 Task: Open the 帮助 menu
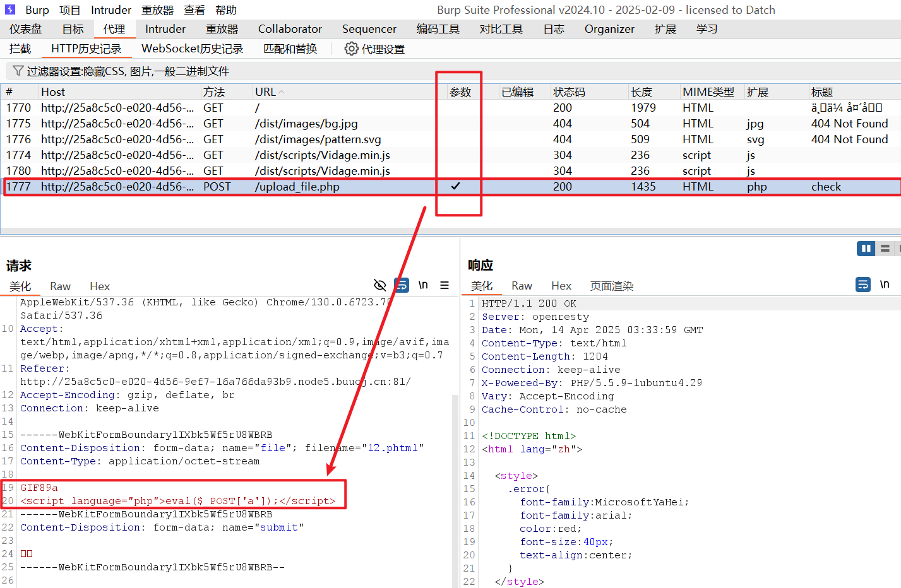click(x=226, y=10)
